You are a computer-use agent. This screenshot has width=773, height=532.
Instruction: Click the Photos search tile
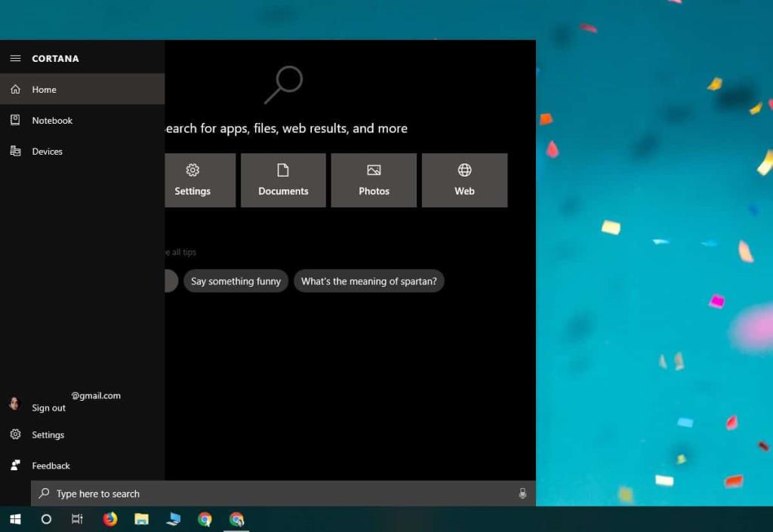click(374, 180)
